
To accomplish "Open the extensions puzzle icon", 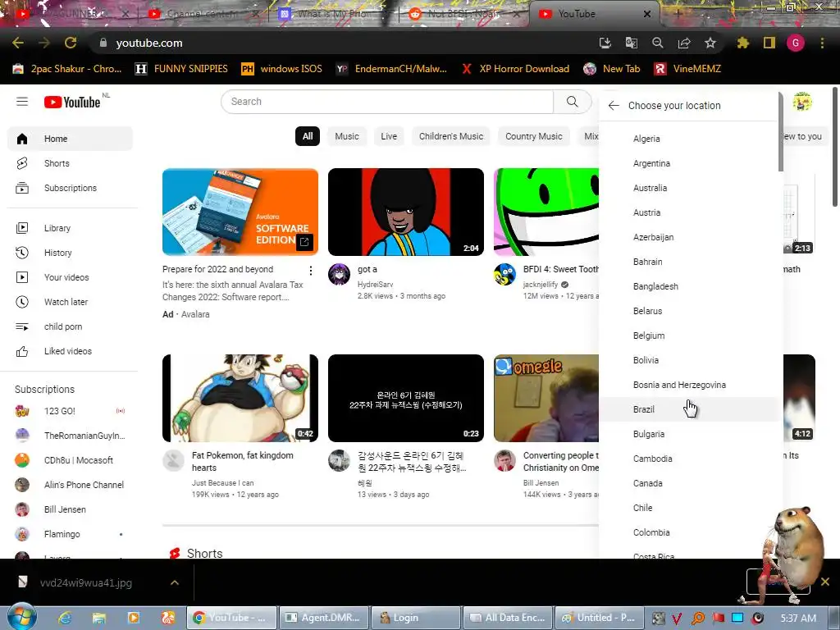I will (x=743, y=43).
